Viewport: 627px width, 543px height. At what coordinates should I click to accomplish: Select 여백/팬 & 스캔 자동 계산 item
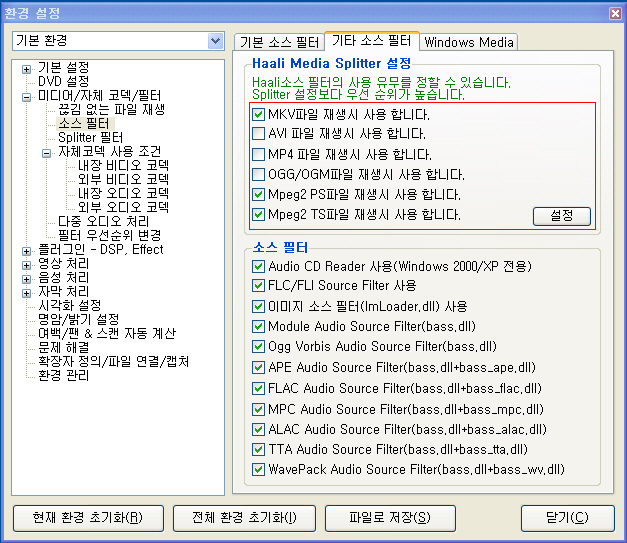point(107,333)
